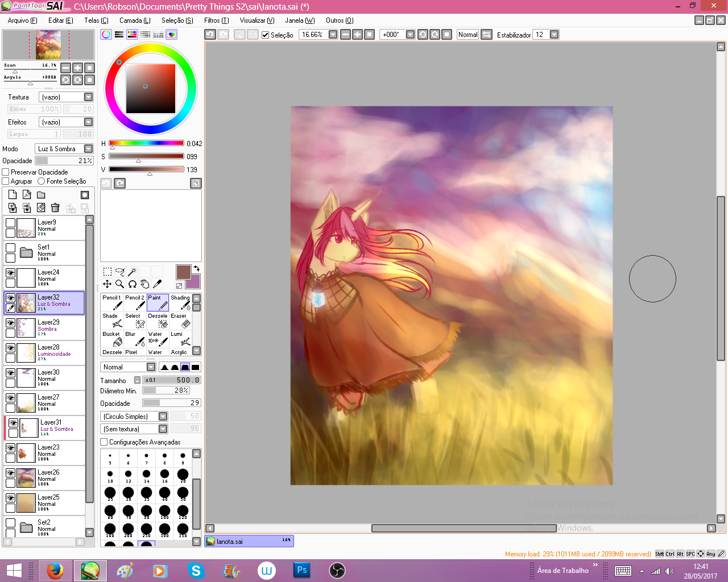This screenshot has height=582, width=728.
Task: Swap foreground and background colors
Action: tap(196, 268)
